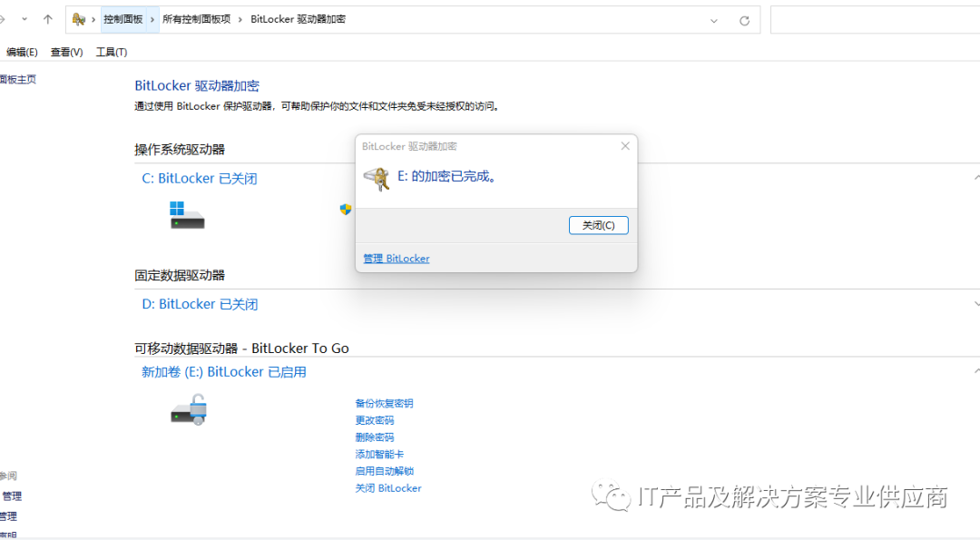980x540 pixels.
Task: Click the D: BitLocker 已关闭 drive entry
Action: point(200,304)
